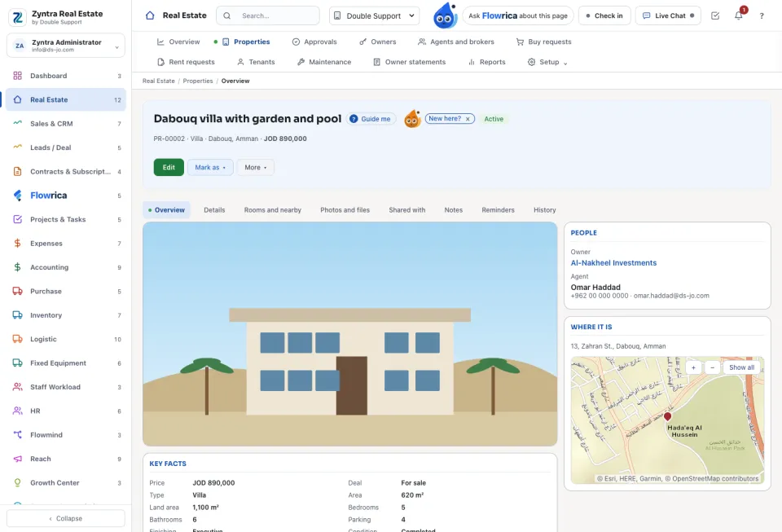Click the Zyntra logo icon
The height and width of the screenshot is (532, 782).
pos(18,17)
